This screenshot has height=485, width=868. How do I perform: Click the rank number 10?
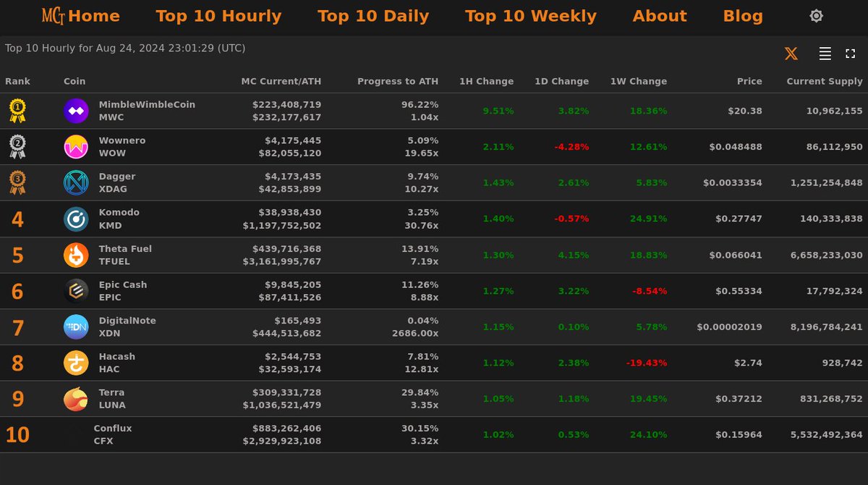[x=17, y=435]
